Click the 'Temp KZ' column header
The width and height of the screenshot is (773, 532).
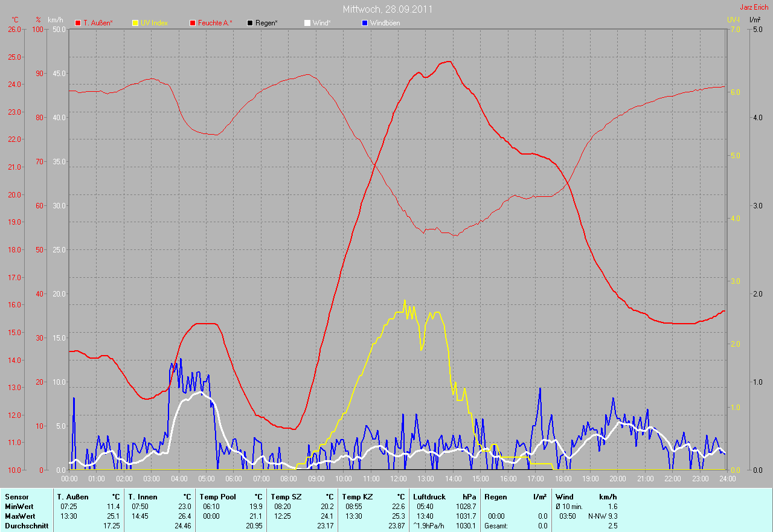point(357,496)
